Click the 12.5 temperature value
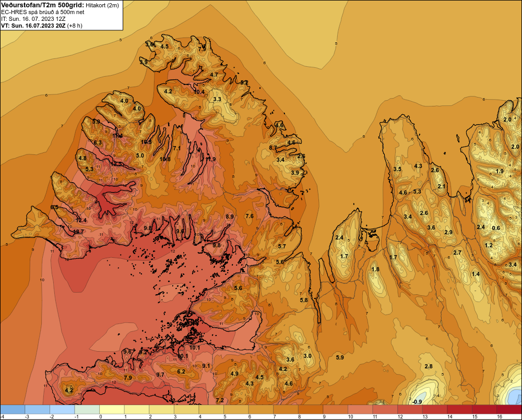The width and height of the screenshot is (522, 420). pos(116,164)
